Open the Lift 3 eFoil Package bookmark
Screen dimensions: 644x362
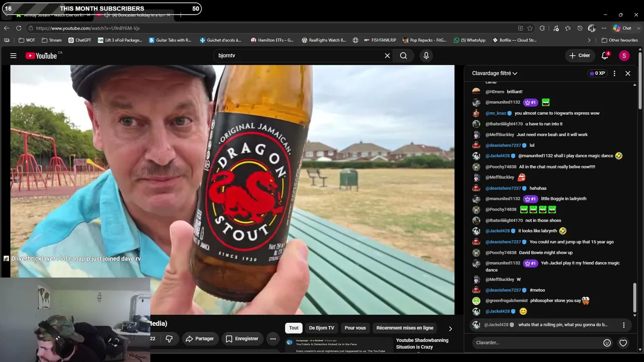[x=120, y=40]
